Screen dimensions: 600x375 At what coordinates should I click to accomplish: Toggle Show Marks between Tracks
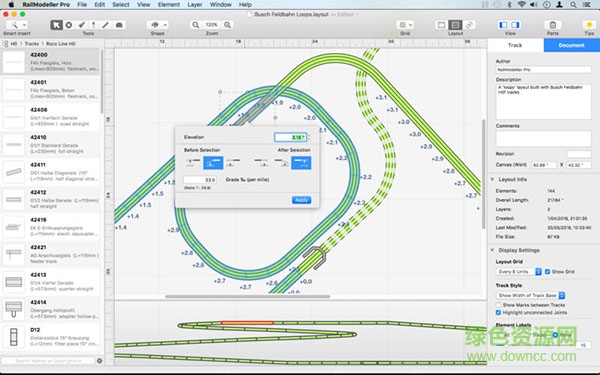click(x=498, y=305)
